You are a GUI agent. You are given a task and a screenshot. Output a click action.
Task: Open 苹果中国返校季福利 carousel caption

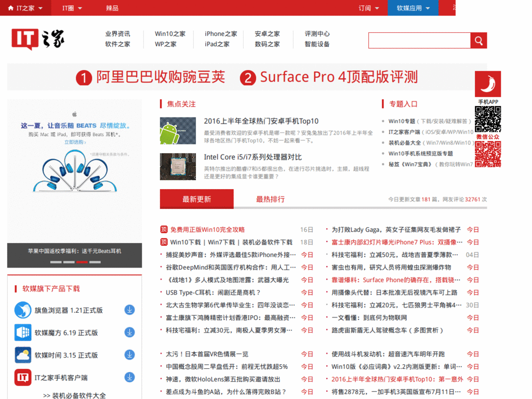(x=75, y=251)
